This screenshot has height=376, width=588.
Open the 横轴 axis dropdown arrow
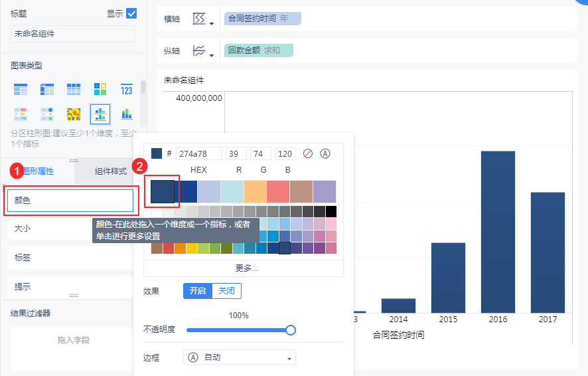pyautogui.click(x=212, y=23)
